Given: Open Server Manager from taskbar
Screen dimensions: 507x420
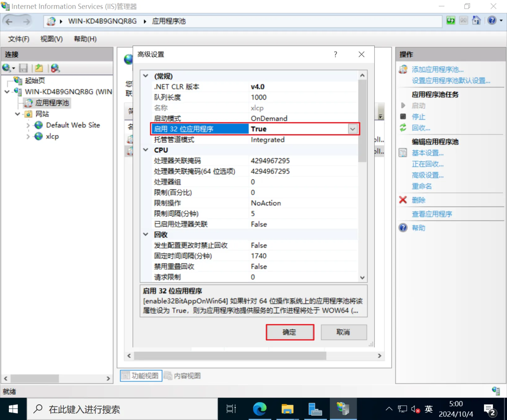Looking at the screenshot, I should (315, 409).
